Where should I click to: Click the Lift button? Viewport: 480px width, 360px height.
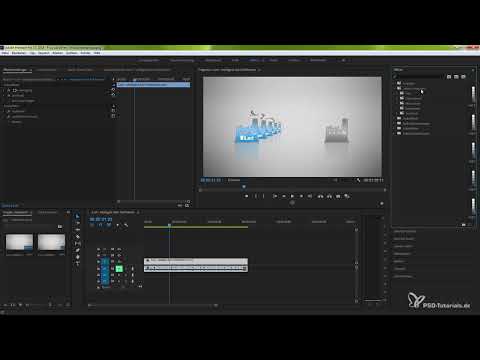[x=320, y=196]
